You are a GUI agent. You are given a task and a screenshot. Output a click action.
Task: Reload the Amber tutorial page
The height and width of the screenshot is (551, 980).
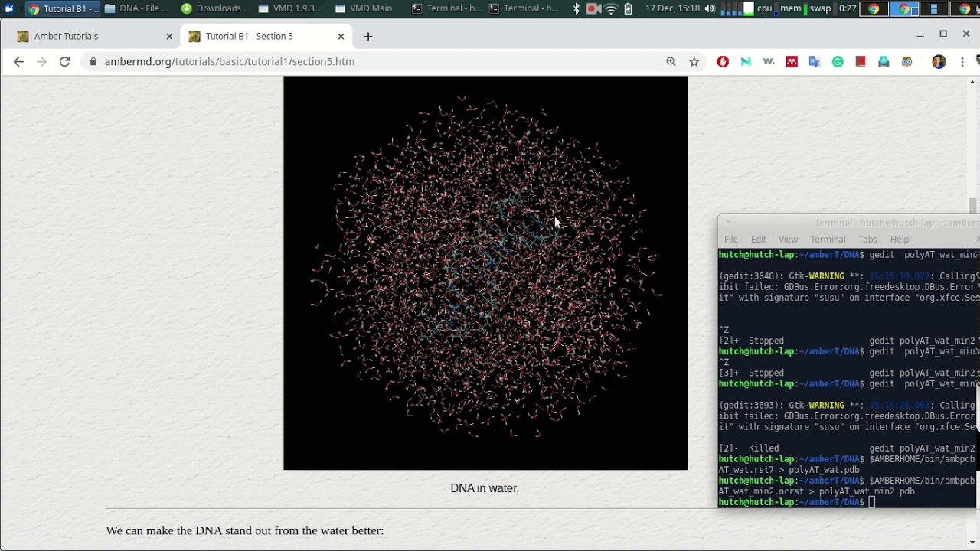64,61
